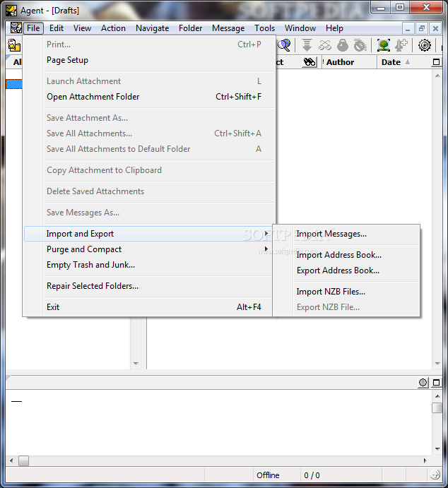Click the message body scrollbar up arrow

(x=437, y=396)
